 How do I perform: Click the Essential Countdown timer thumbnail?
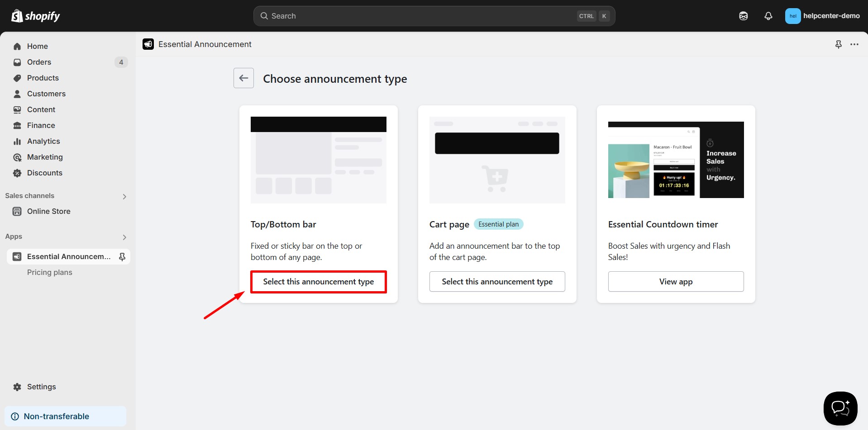click(675, 160)
